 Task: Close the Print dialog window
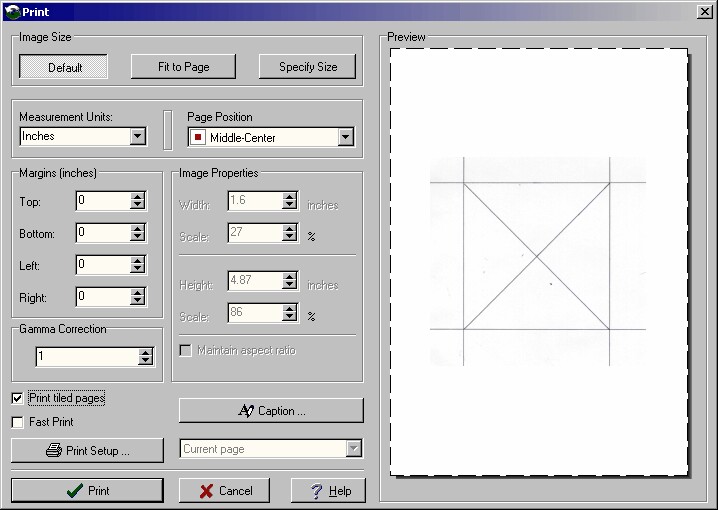tap(705, 11)
